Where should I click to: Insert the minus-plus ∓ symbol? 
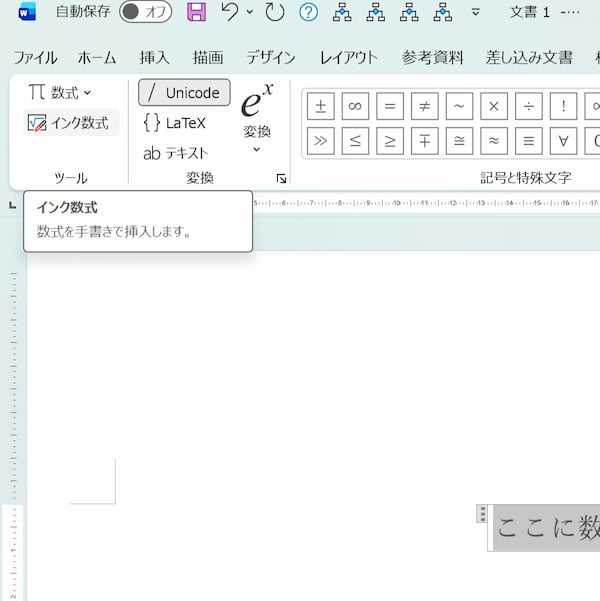(x=424, y=141)
